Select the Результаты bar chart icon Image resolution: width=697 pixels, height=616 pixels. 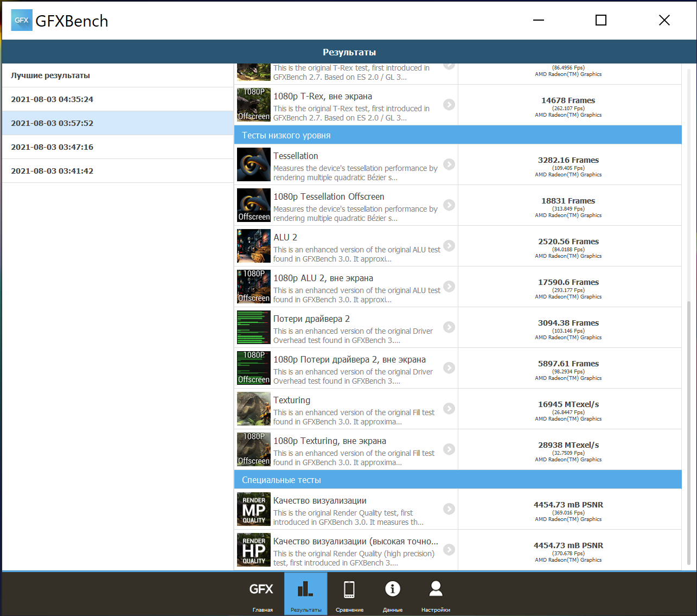(x=305, y=589)
